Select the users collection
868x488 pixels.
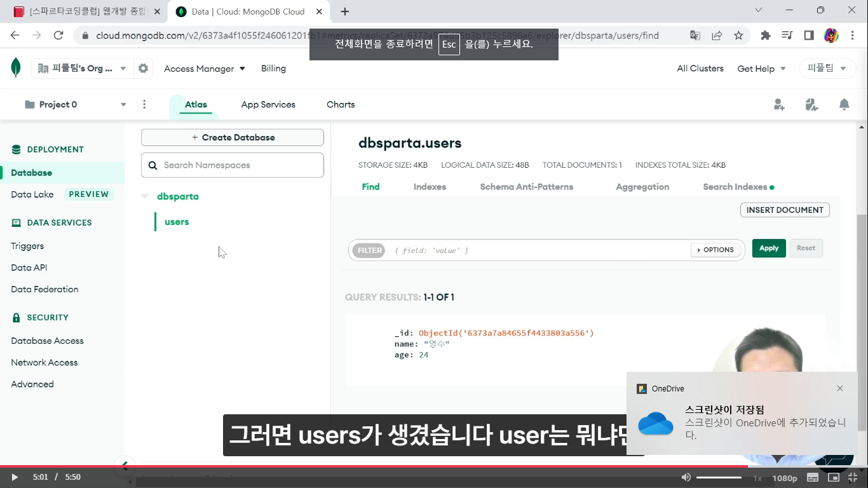177,222
